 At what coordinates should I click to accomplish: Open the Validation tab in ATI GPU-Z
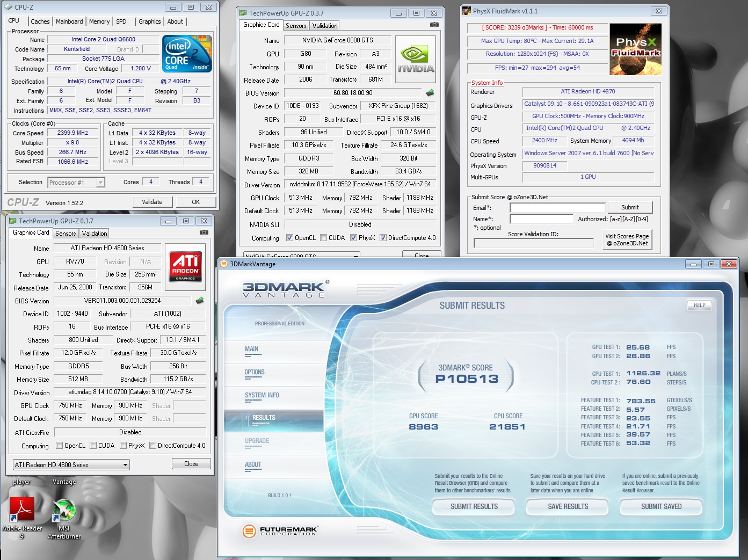tap(95, 234)
